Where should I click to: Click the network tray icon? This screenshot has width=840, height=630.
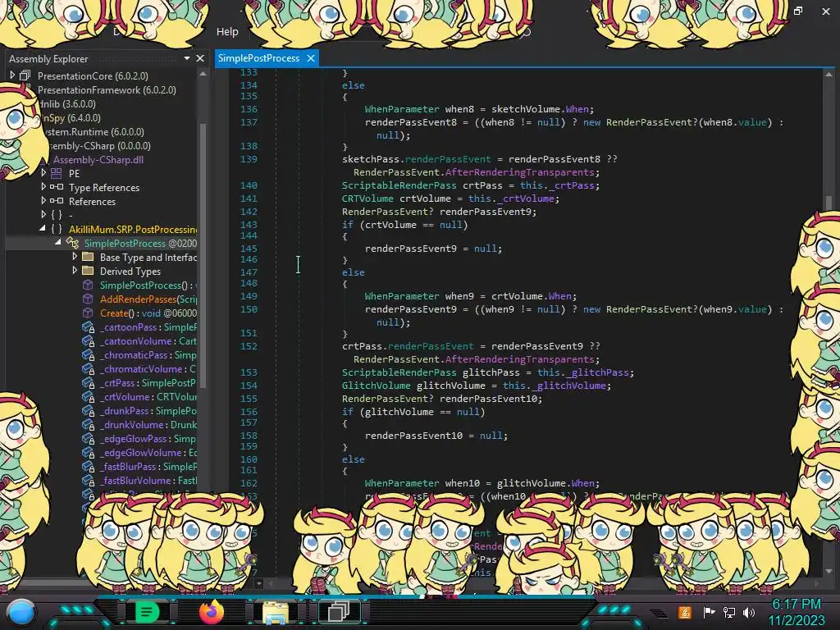(x=729, y=612)
